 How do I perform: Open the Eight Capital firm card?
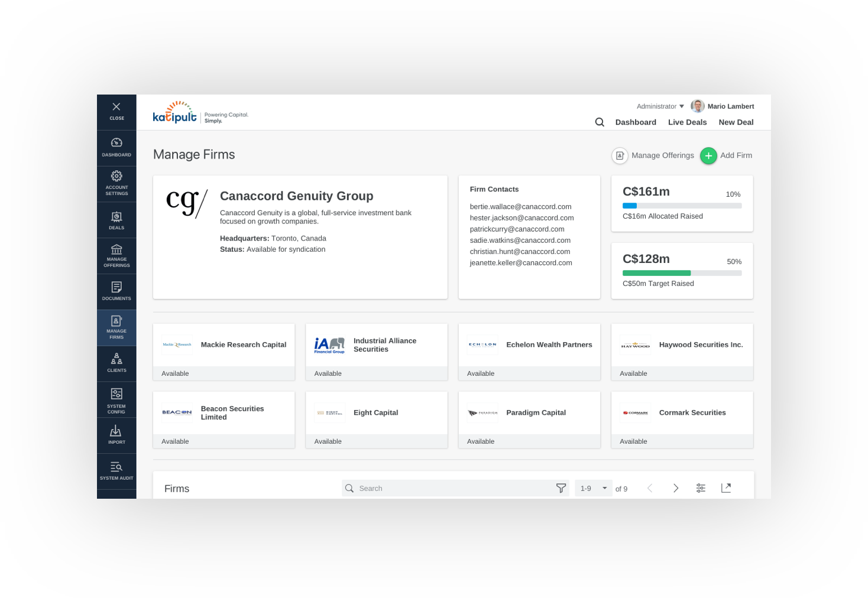(377, 420)
